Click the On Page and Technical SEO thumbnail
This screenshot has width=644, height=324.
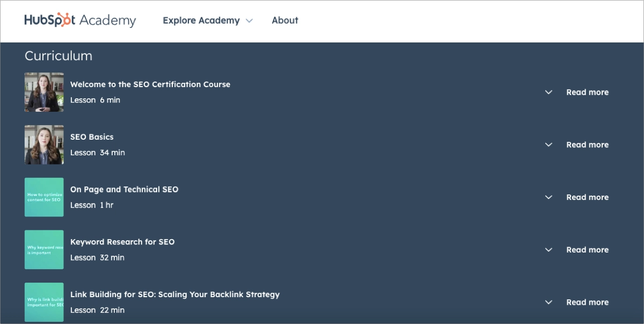click(43, 197)
